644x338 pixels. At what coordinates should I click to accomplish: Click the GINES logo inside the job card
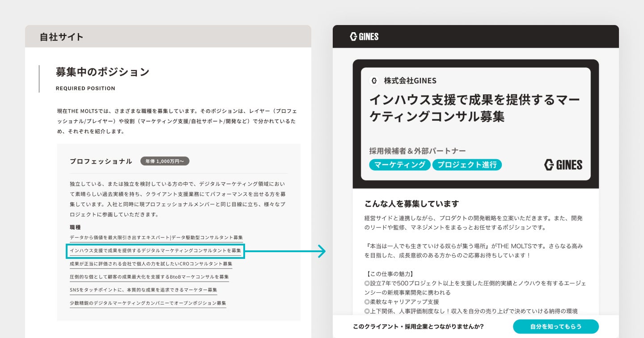[x=563, y=165]
